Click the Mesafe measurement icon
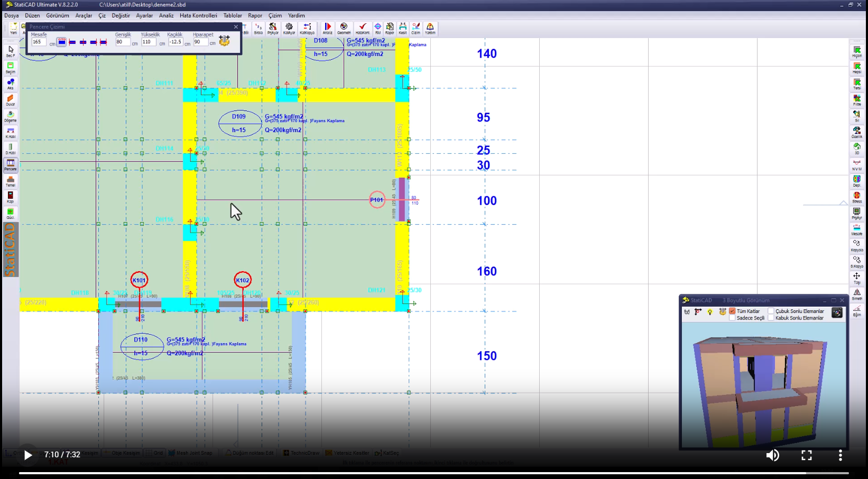The height and width of the screenshot is (479, 868). [856, 229]
